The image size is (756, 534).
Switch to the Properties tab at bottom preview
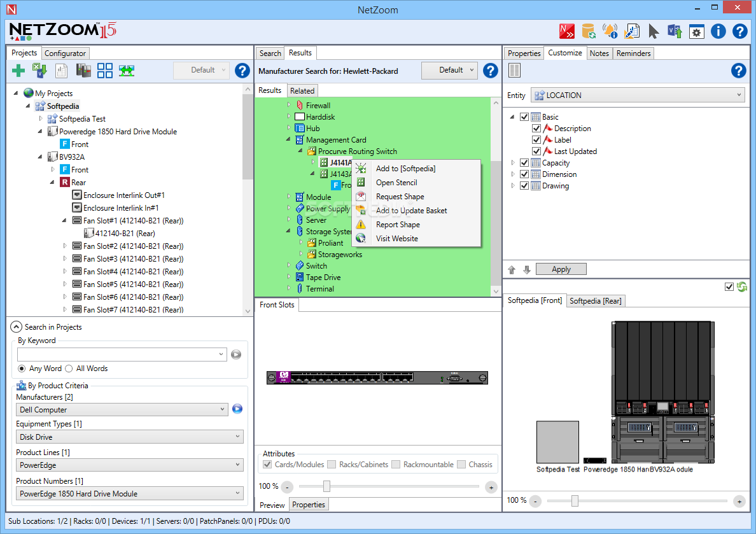pyautogui.click(x=309, y=505)
